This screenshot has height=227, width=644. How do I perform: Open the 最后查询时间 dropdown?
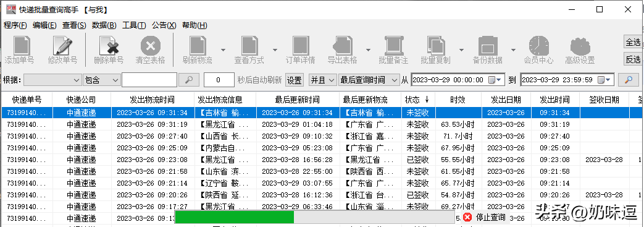(369, 80)
